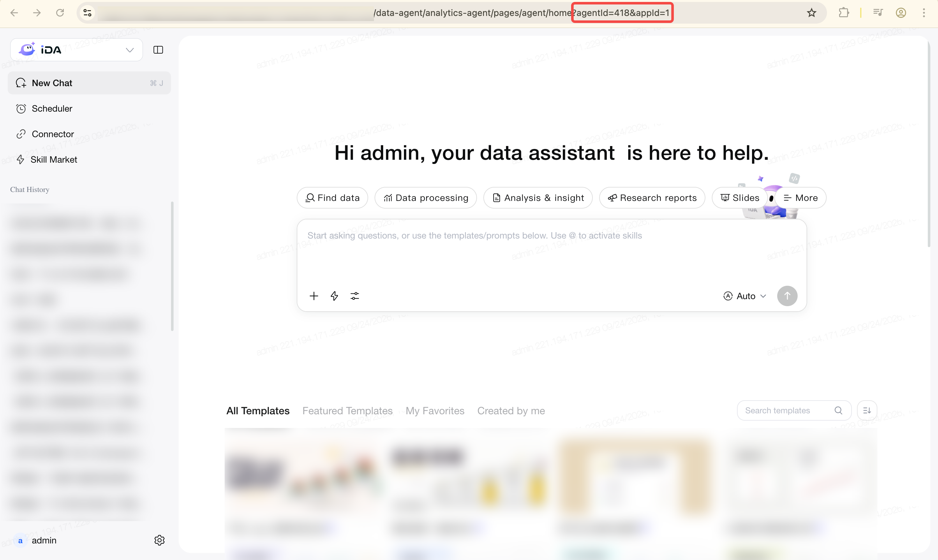Open the sliders options icon in chat box

click(x=355, y=296)
